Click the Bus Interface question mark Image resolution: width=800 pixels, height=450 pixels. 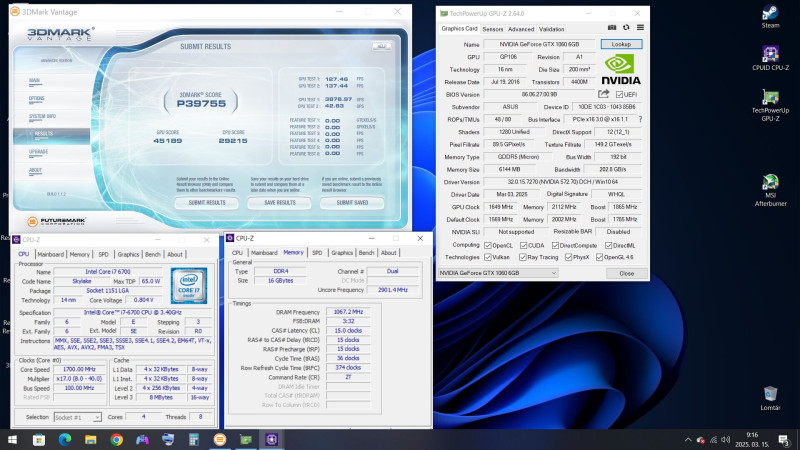tap(640, 119)
